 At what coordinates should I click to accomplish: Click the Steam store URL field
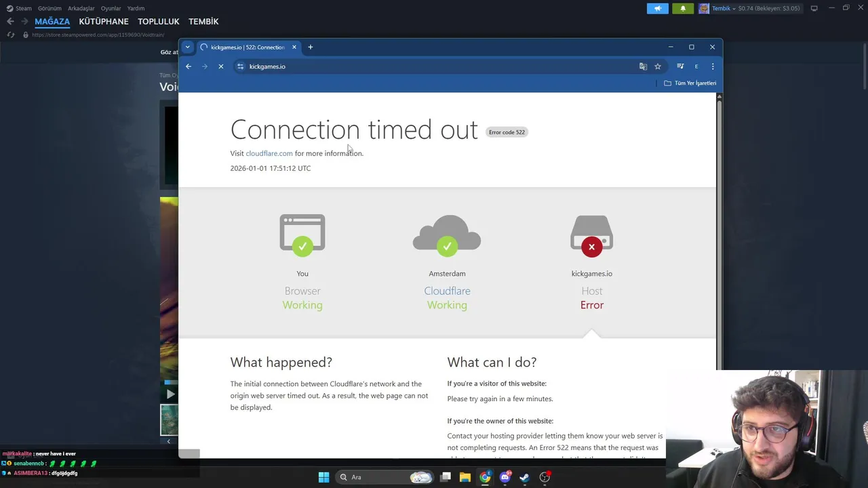tap(98, 35)
